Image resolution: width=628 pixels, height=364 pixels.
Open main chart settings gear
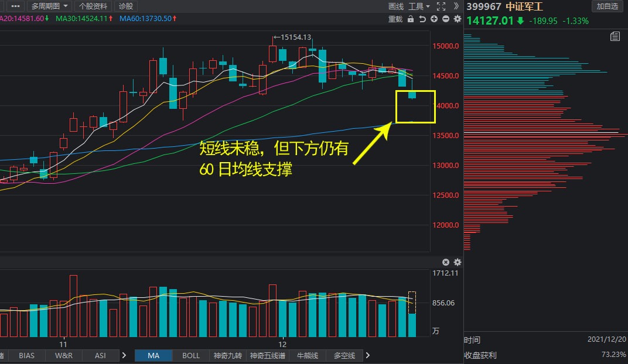click(458, 19)
